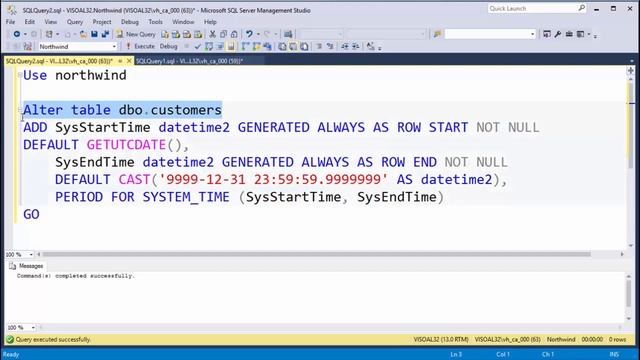Click the Navigate Backward arrow icon
This screenshot has width=640, height=360.
click(x=17, y=34)
